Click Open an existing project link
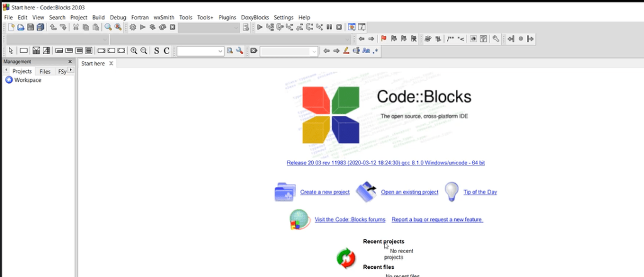 (x=409, y=192)
